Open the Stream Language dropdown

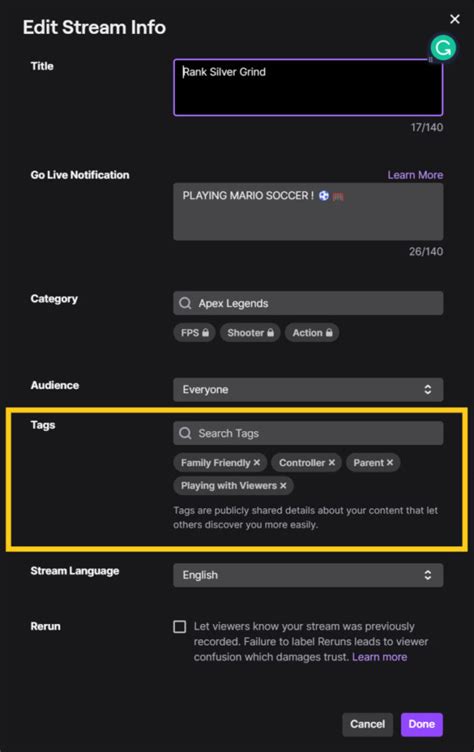(308, 575)
